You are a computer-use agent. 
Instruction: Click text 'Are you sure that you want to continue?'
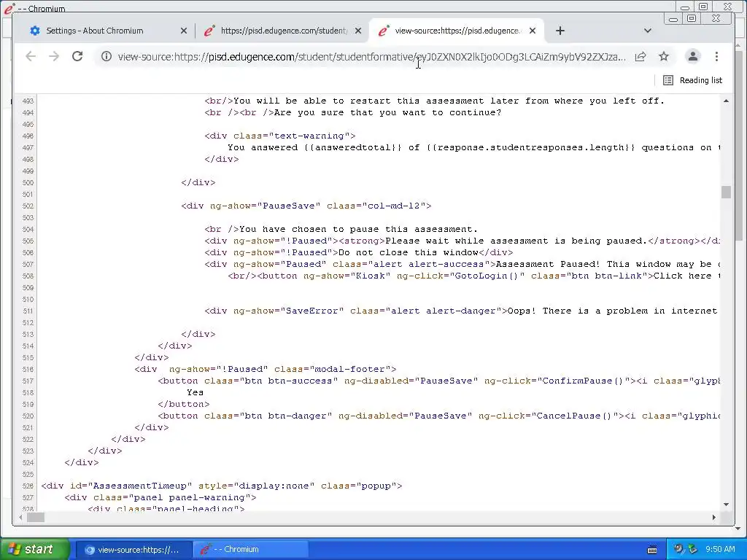[387, 113]
